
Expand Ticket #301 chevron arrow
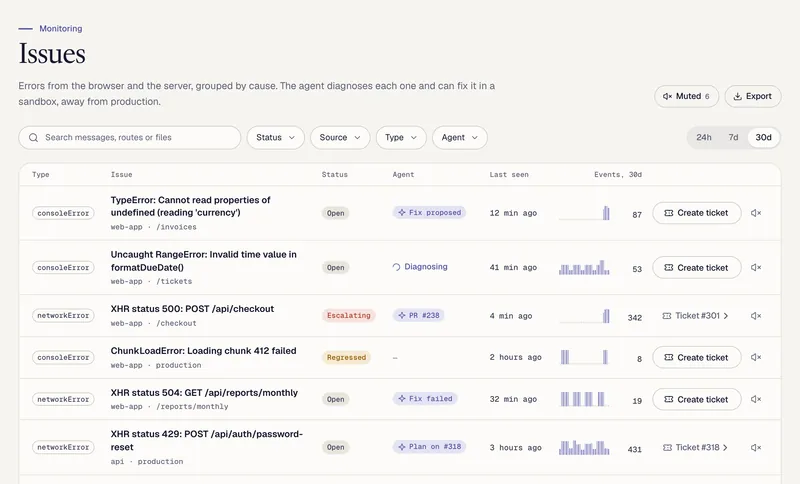click(726, 316)
